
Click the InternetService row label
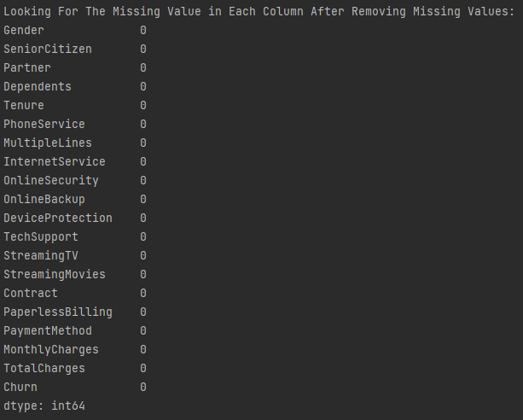point(55,161)
